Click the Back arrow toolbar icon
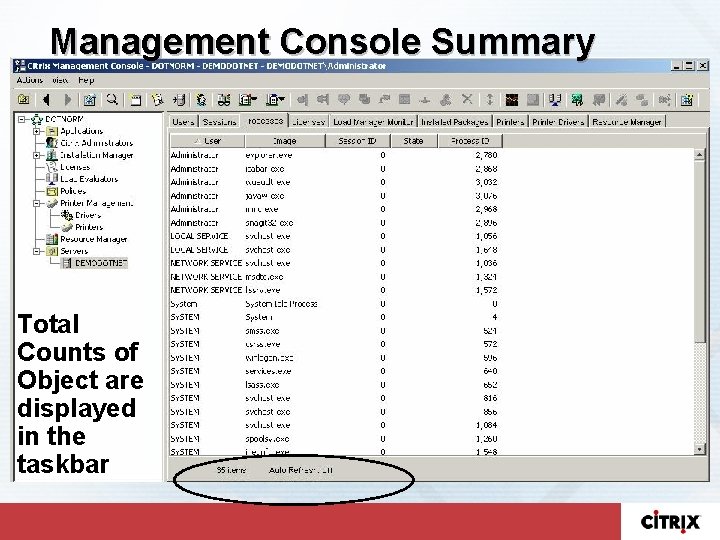Viewport: 720px width, 540px height. (x=46, y=100)
